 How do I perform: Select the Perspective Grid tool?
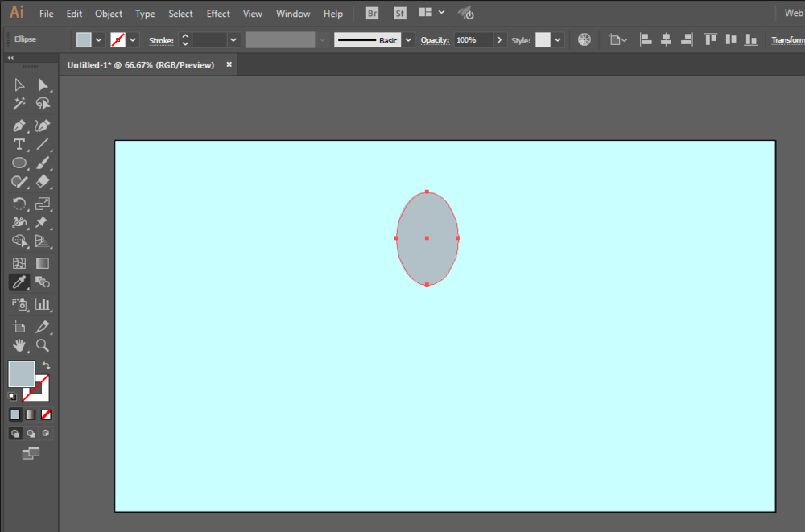[x=43, y=241]
